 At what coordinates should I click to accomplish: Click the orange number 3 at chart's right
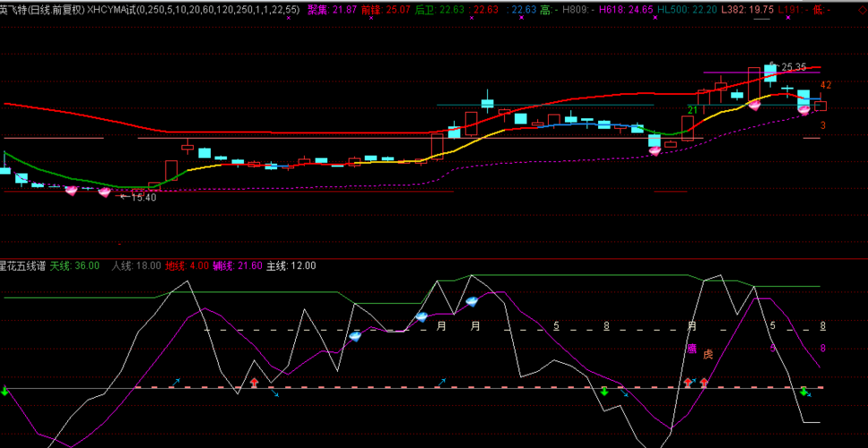823,125
